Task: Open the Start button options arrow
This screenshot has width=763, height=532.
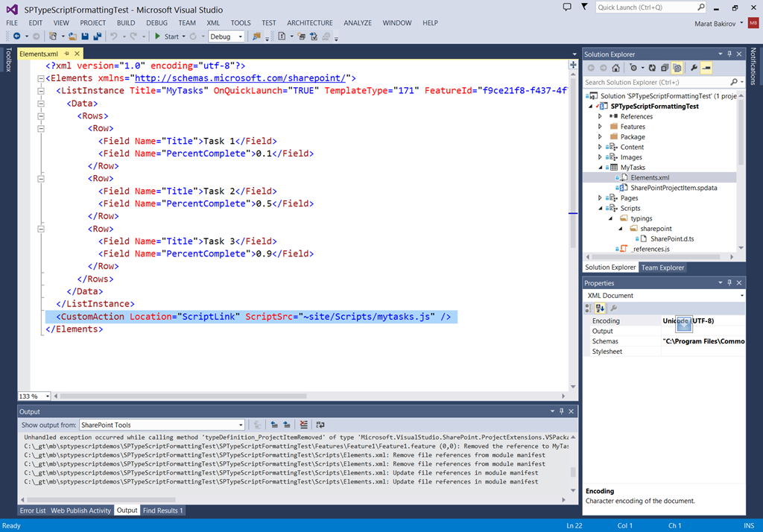Action: 184,37
